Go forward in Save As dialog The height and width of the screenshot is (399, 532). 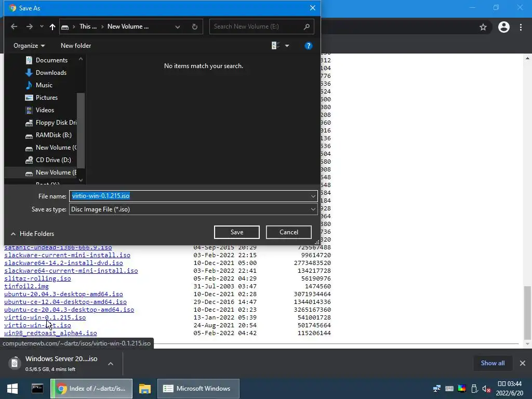coord(30,26)
